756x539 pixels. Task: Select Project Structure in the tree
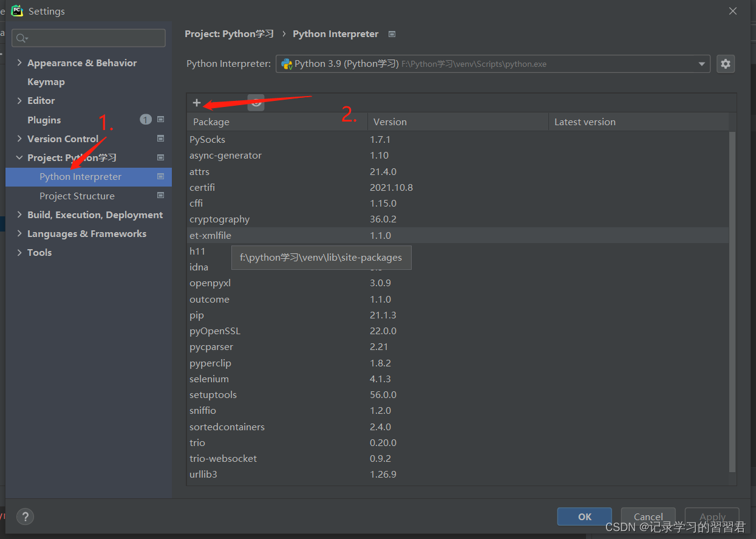89,196
